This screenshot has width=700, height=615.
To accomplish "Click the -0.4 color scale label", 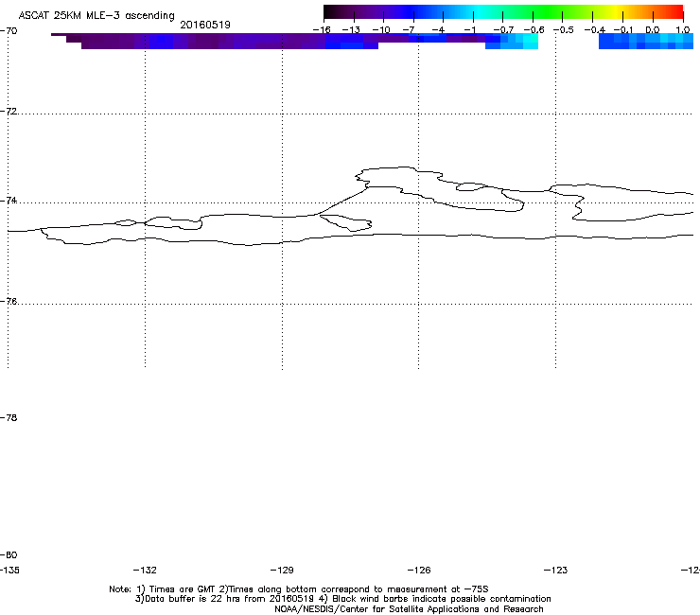I will tap(595, 30).
